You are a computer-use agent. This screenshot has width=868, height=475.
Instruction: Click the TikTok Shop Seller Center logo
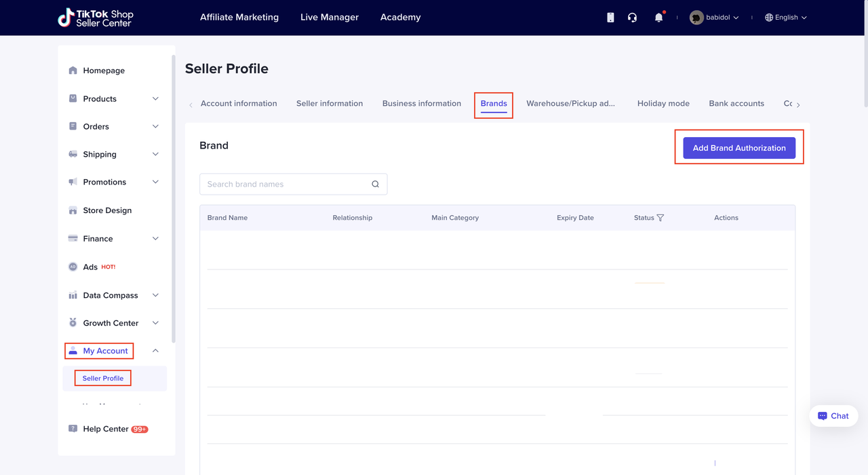click(96, 18)
